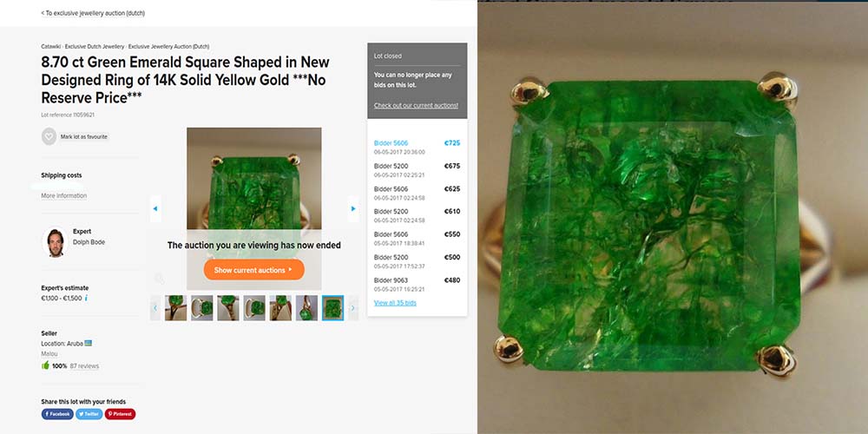
Task: Go back to exclusive jewellery auction
Action: 93,13
